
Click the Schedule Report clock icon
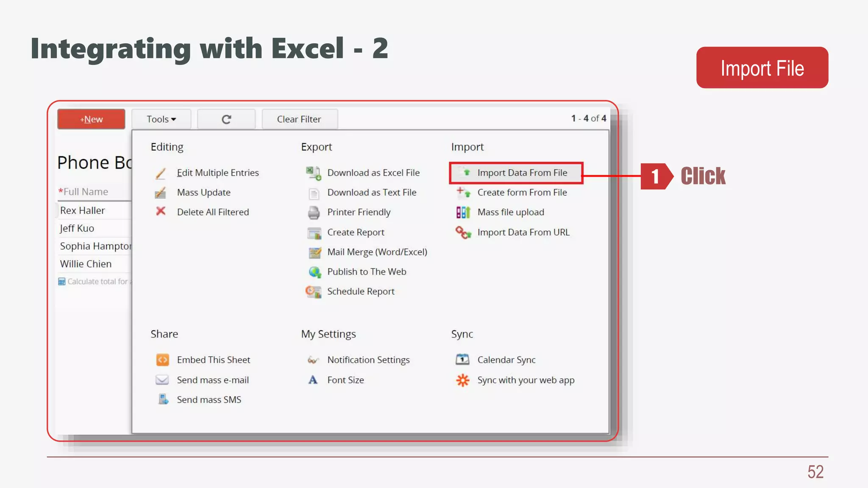(x=314, y=292)
